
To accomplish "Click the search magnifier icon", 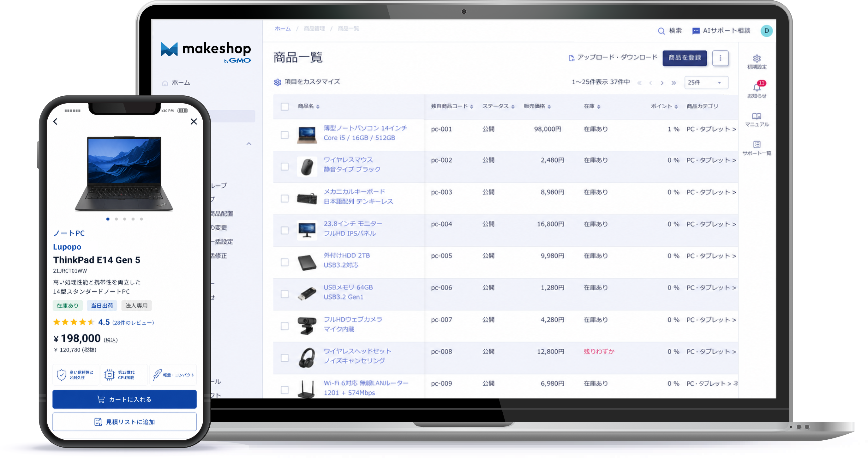I will tap(661, 31).
